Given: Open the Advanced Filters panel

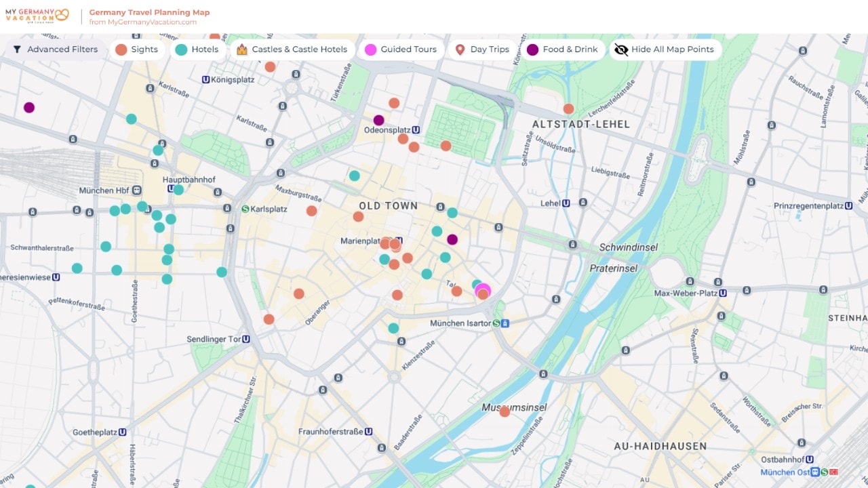Looking at the screenshot, I should (56, 49).
